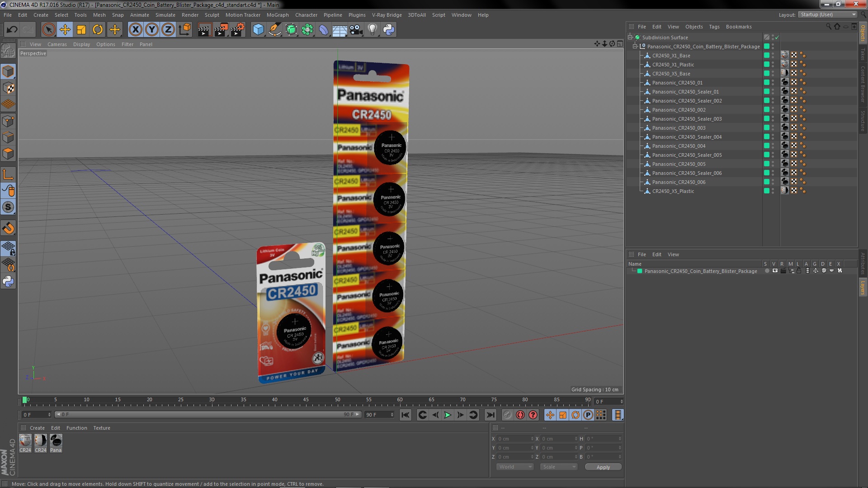Play the animation forward
Image resolution: width=868 pixels, height=488 pixels.
(448, 415)
